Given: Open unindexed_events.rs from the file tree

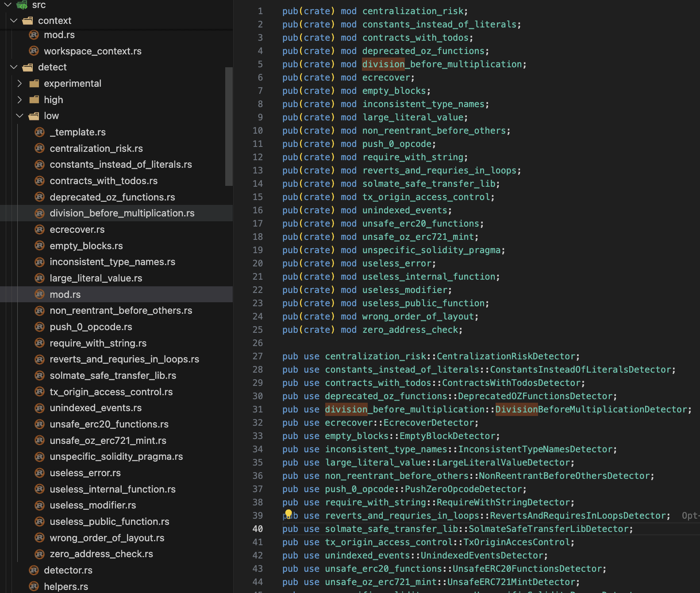Looking at the screenshot, I should pos(96,408).
